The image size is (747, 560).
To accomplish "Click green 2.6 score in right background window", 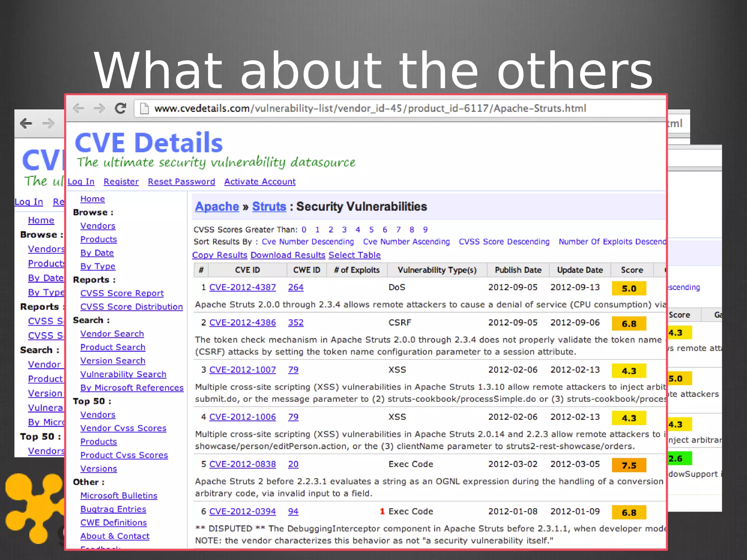I will (x=680, y=458).
